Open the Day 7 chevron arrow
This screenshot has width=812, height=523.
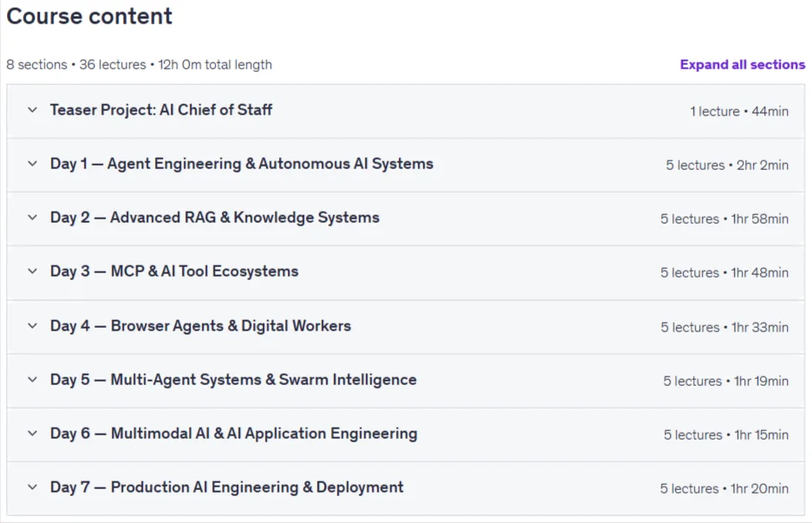pos(32,487)
